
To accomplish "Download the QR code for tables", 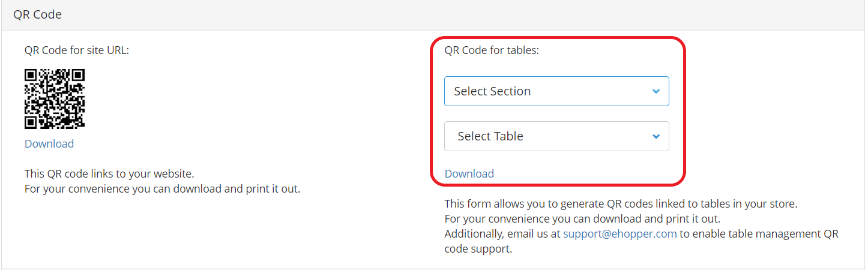I will 469,173.
